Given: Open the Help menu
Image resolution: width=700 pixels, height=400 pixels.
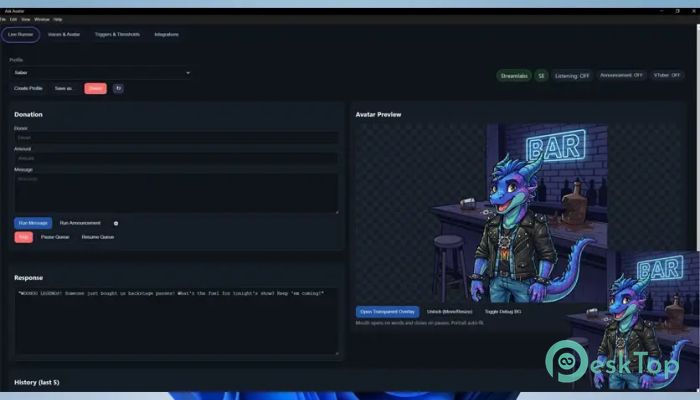Looking at the screenshot, I should (58, 20).
